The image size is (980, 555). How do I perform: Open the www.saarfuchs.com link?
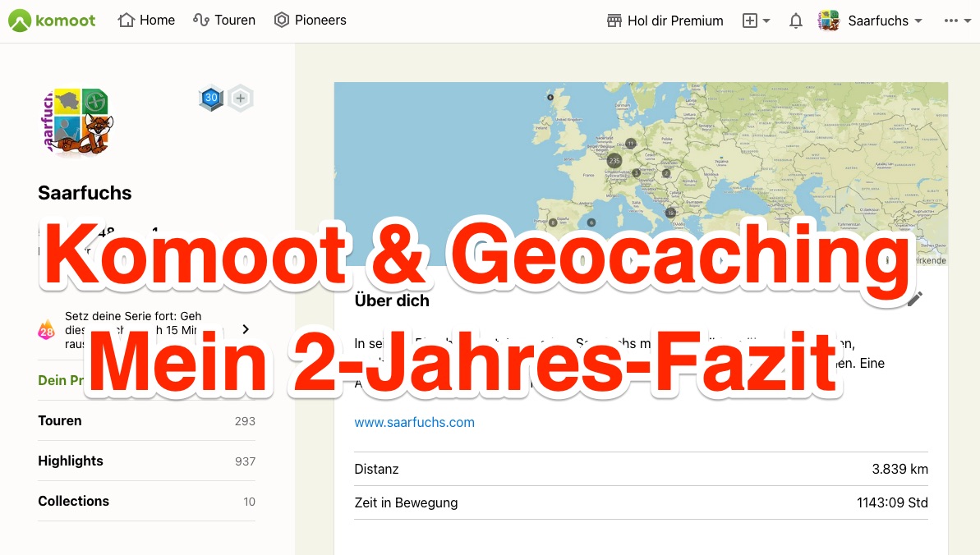[414, 422]
